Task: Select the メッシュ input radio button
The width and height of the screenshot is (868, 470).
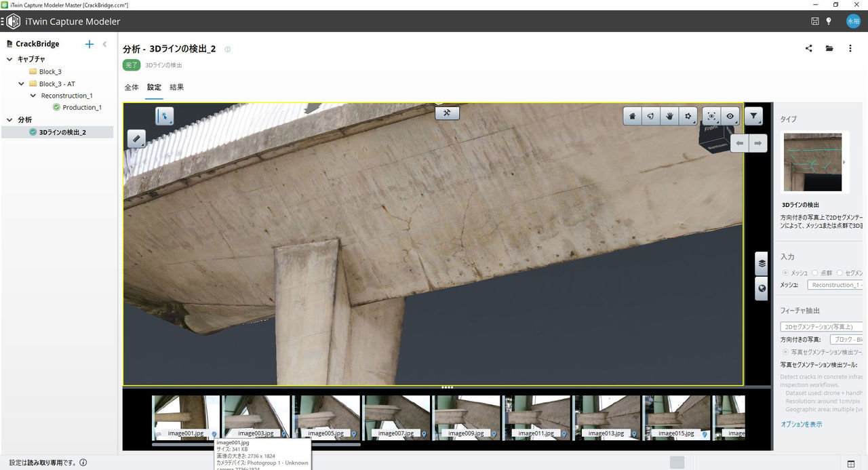Action: pos(785,272)
